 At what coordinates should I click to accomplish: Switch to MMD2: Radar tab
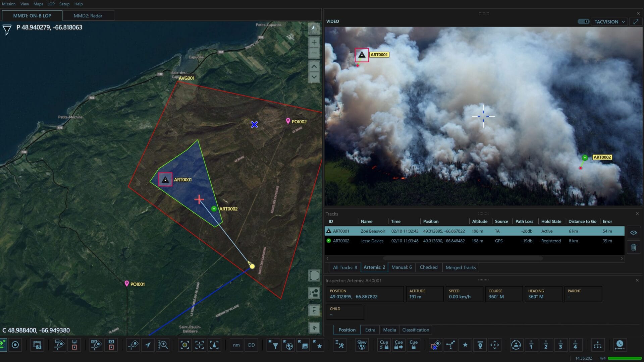[x=88, y=16]
